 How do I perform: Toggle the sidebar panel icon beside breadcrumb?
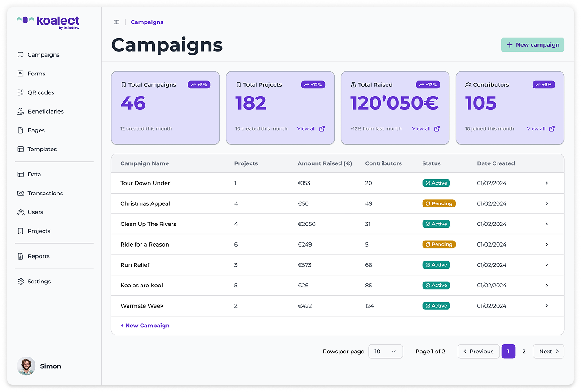click(x=117, y=22)
